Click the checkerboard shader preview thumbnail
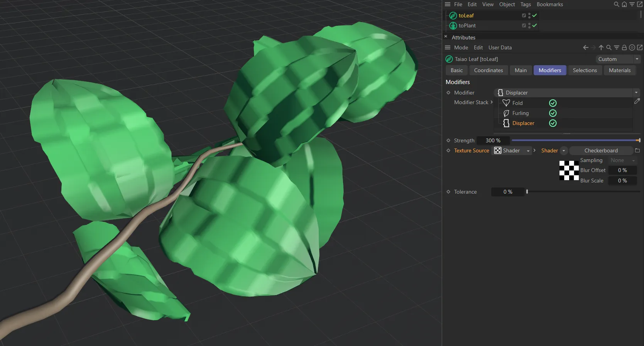Screen dimensions: 644x346 pyautogui.click(x=569, y=170)
